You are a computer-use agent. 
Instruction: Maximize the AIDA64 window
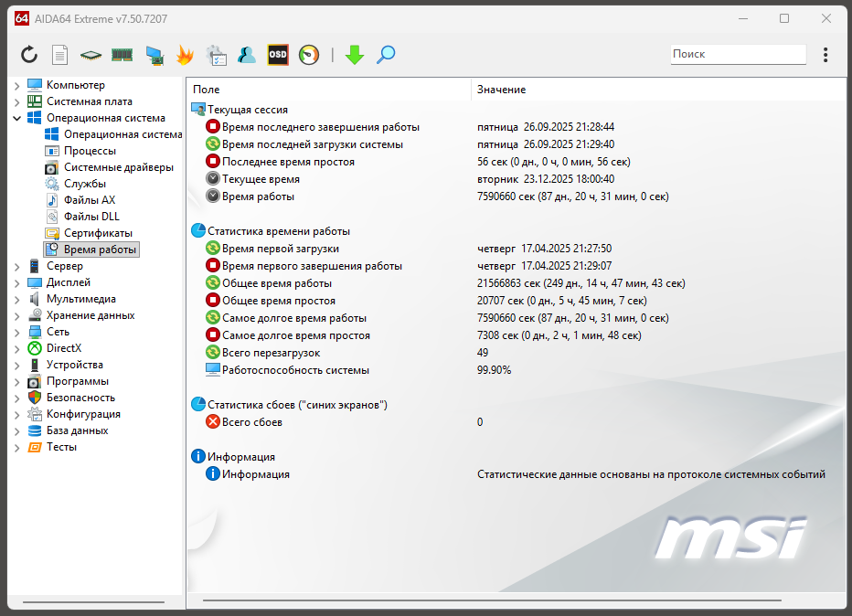784,18
